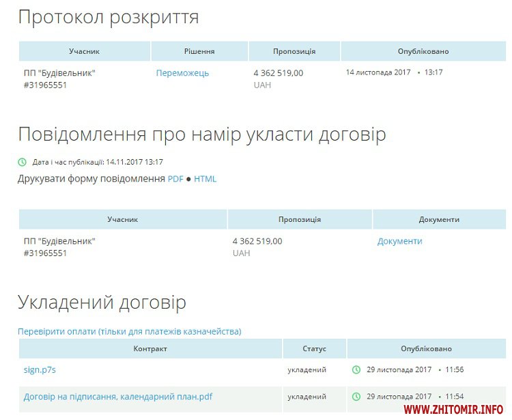Click the green clock icon in sign.p7s row
512x420 pixels.
(356, 369)
